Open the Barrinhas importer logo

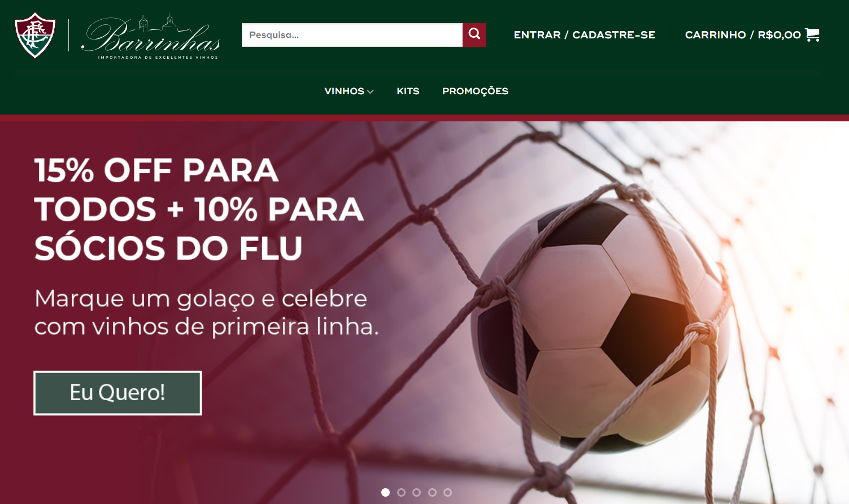click(151, 36)
